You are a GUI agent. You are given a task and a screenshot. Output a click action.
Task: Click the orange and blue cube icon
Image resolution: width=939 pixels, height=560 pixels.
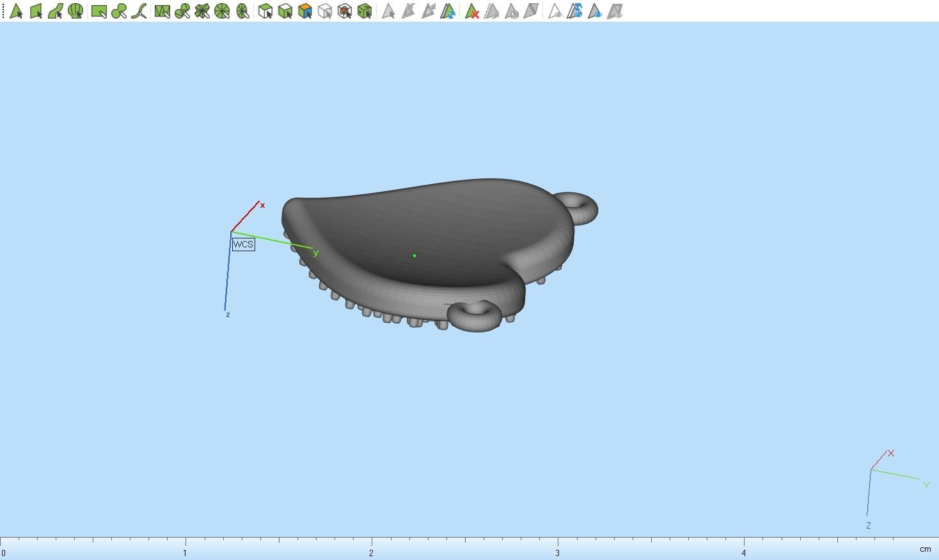click(304, 11)
